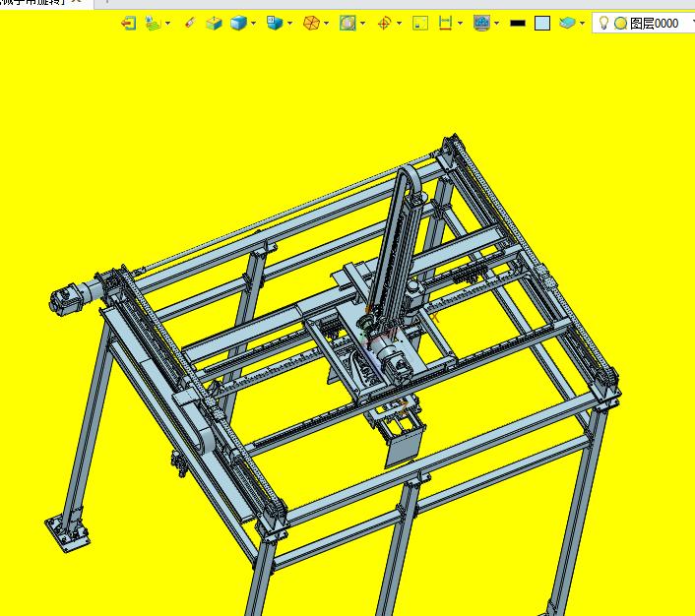Open the dropdown next to the sketch plane icon

[168, 23]
